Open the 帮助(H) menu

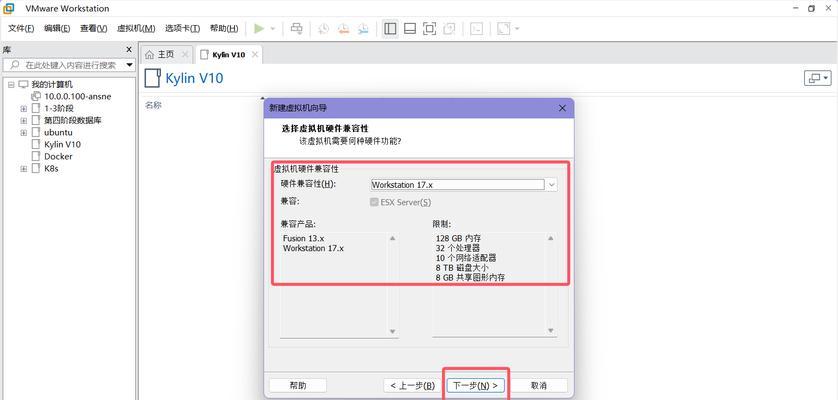224,28
